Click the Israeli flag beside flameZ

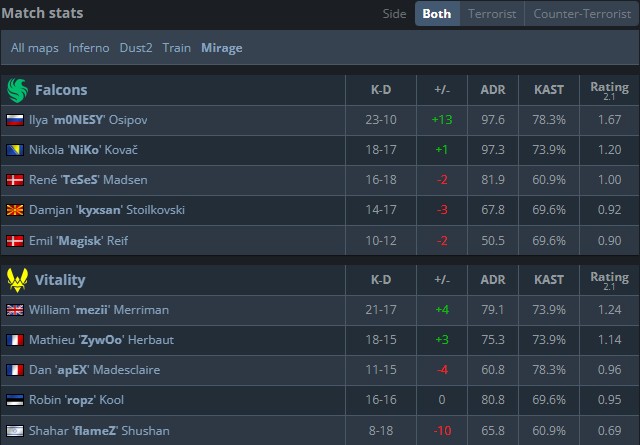(x=15, y=430)
